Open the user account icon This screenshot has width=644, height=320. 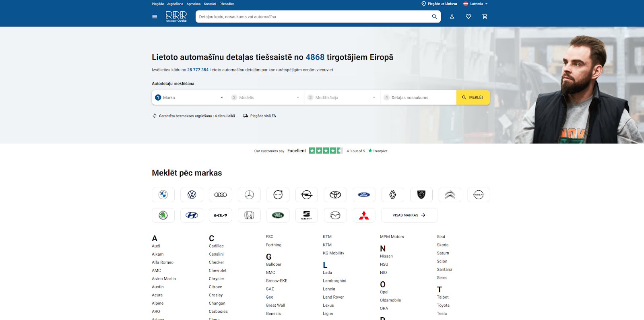coord(452,17)
